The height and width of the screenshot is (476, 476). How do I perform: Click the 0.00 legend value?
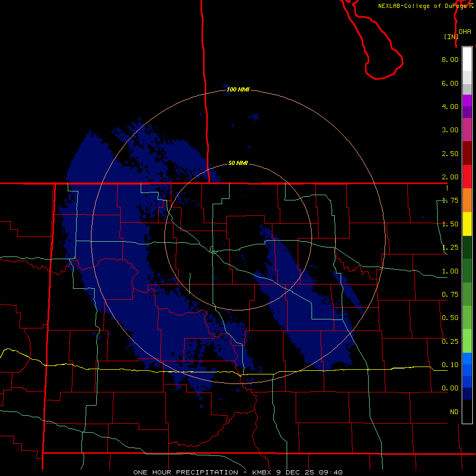pyautogui.click(x=450, y=388)
